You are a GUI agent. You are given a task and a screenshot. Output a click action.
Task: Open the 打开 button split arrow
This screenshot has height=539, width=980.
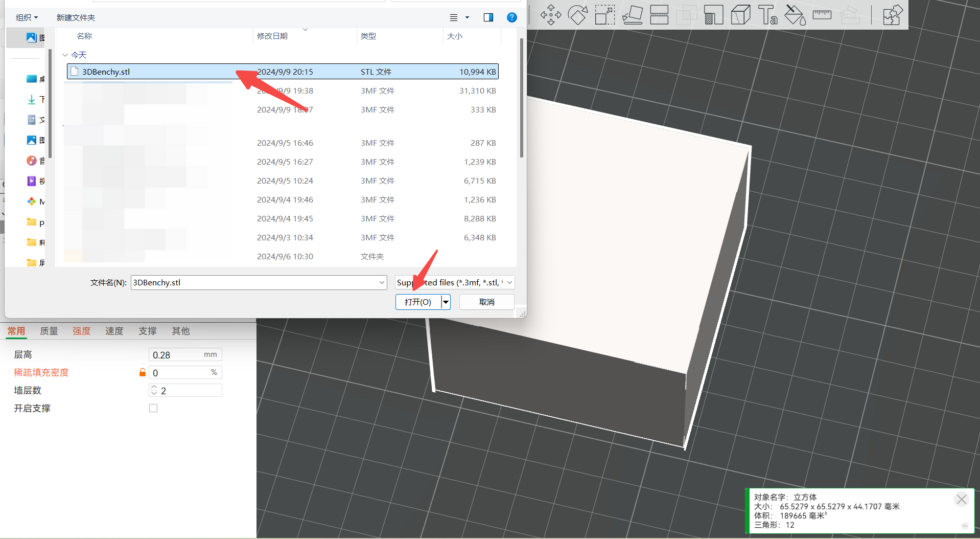446,302
